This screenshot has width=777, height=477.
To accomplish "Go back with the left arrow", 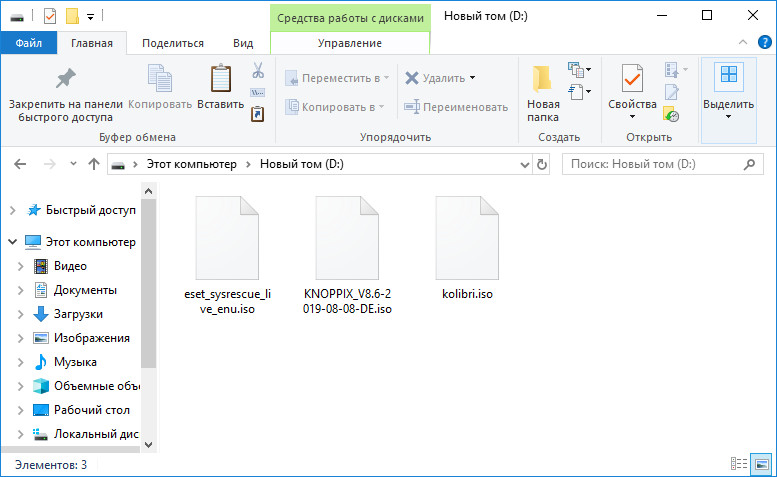I will (x=20, y=164).
